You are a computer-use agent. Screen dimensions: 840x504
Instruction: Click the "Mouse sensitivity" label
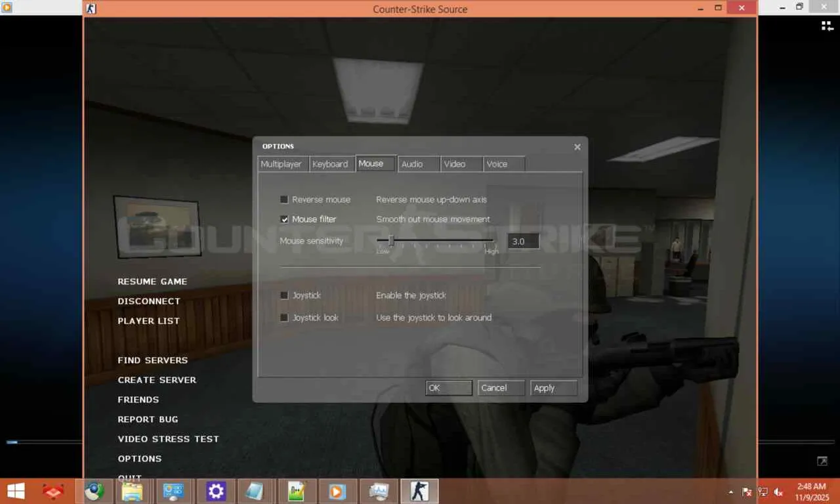pyautogui.click(x=312, y=241)
